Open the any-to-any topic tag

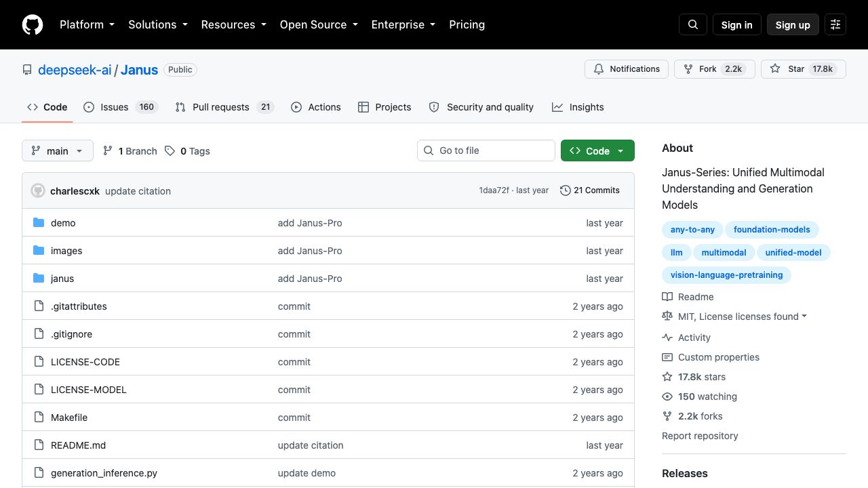pyautogui.click(x=692, y=230)
